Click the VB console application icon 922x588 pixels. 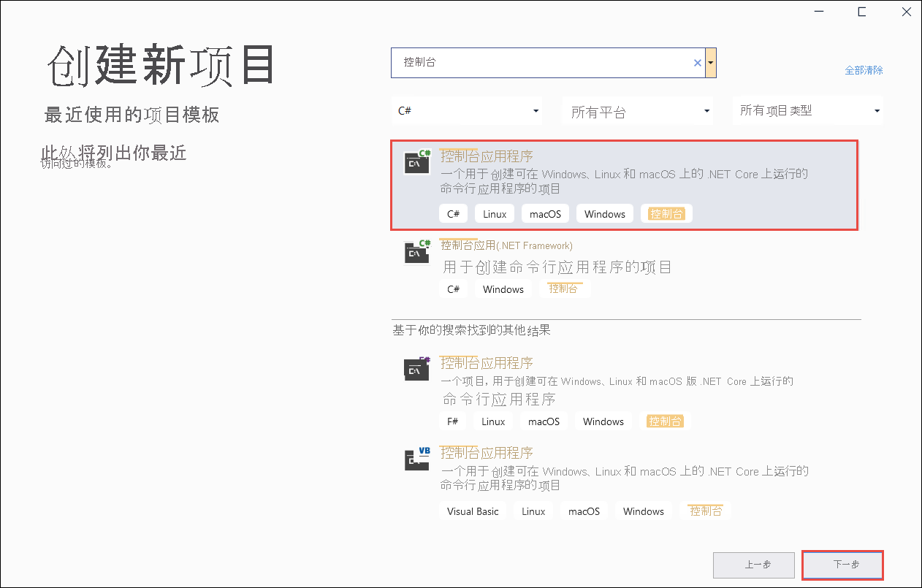point(417,458)
